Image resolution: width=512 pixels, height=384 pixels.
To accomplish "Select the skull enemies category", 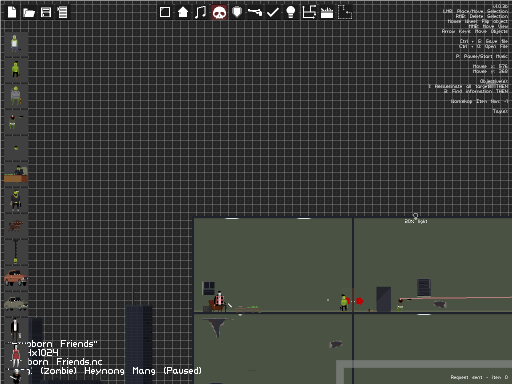I will [x=219, y=13].
